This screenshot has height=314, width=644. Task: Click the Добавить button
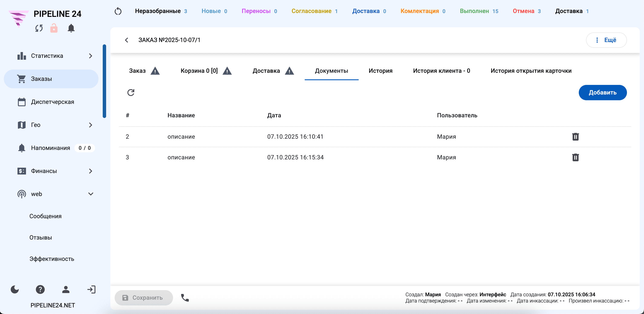coord(602,93)
